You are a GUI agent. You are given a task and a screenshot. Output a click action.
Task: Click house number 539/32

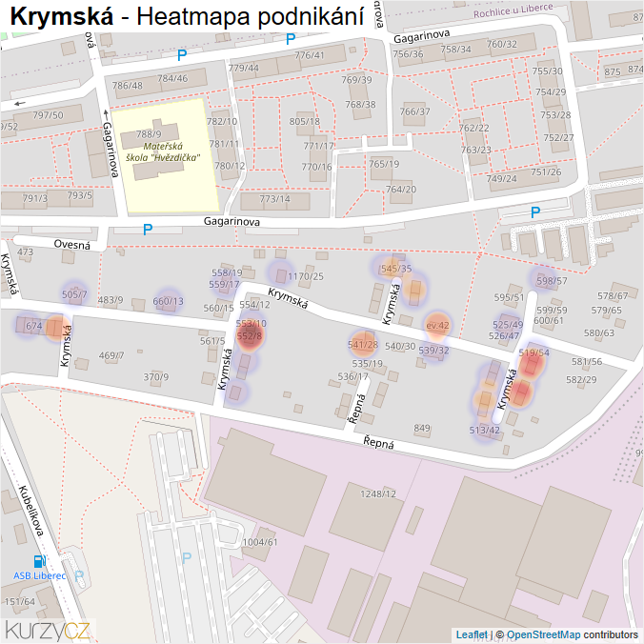pos(433,351)
